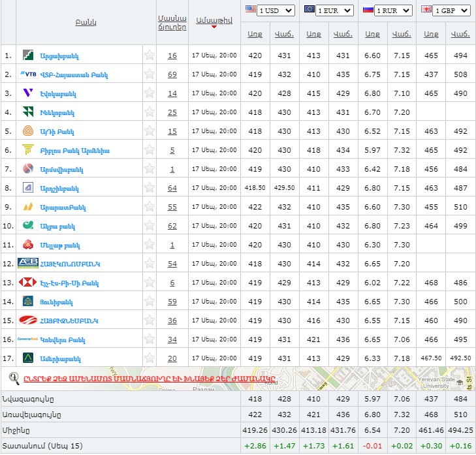Viewport: 476px width, 455px height.
Task: Open the 1 EUR currency dropdown
Action: pyautogui.click(x=334, y=10)
